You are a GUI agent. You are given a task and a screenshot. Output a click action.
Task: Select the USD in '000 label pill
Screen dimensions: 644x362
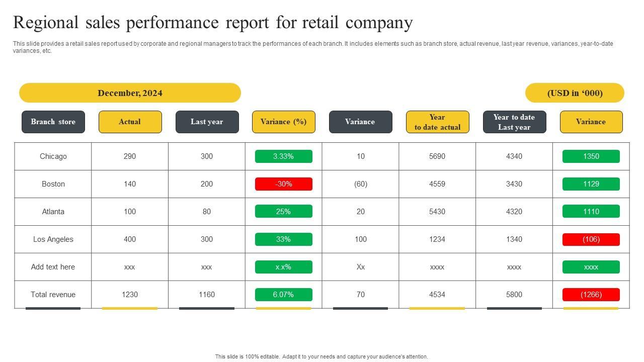[575, 93]
